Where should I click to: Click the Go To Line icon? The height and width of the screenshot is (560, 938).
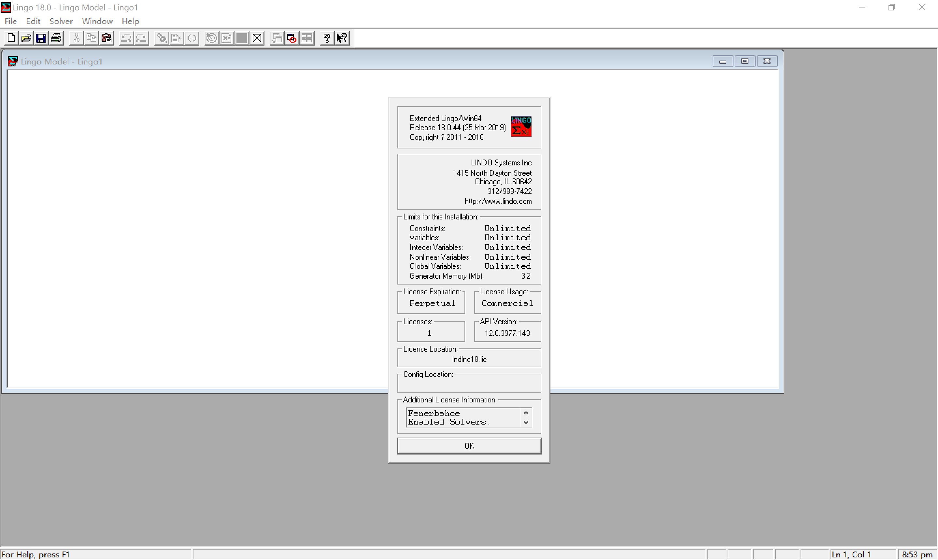coord(177,38)
